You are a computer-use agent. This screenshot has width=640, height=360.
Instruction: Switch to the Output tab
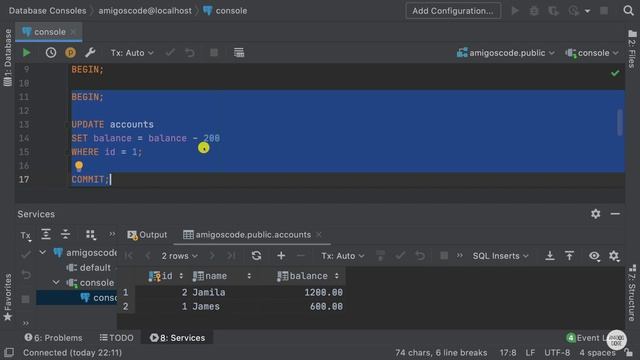147,235
